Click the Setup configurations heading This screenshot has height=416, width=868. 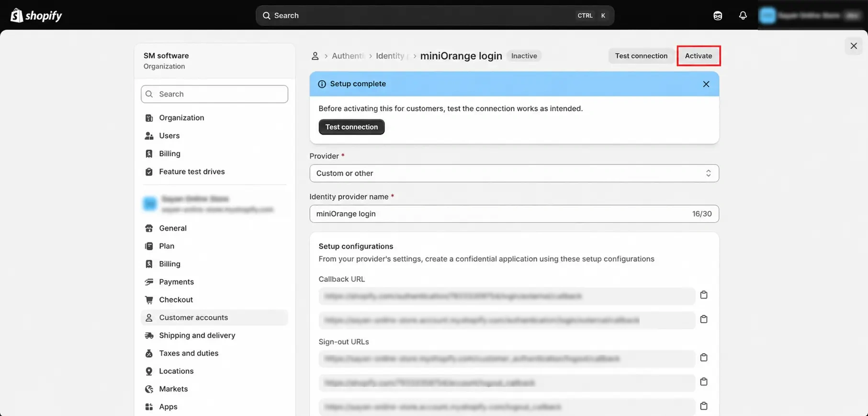pos(356,246)
